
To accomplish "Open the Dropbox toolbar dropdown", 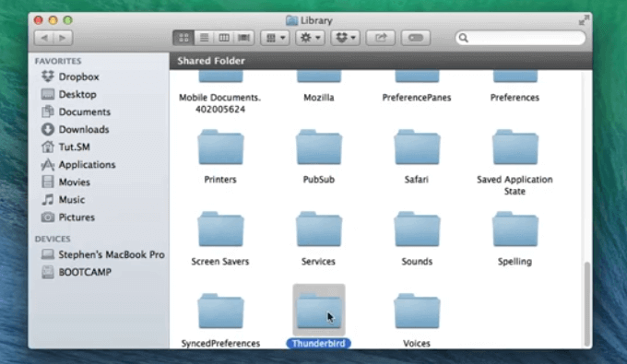I will click(x=345, y=38).
